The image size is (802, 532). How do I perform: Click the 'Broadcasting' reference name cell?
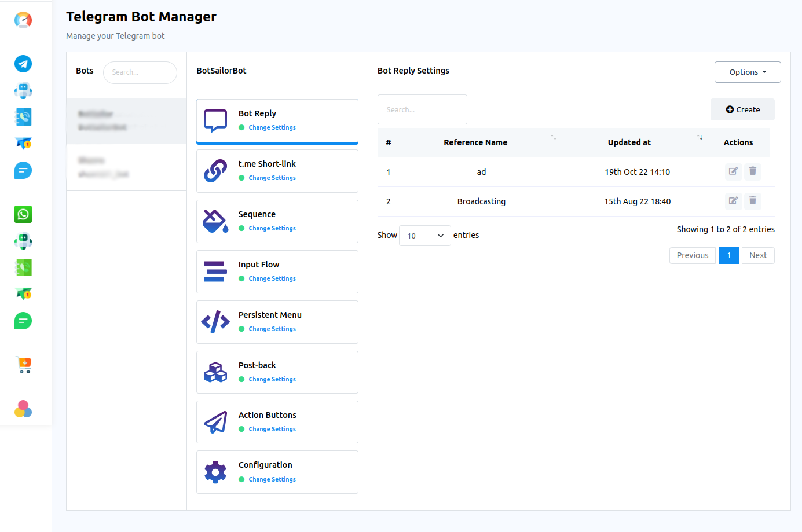tap(481, 201)
